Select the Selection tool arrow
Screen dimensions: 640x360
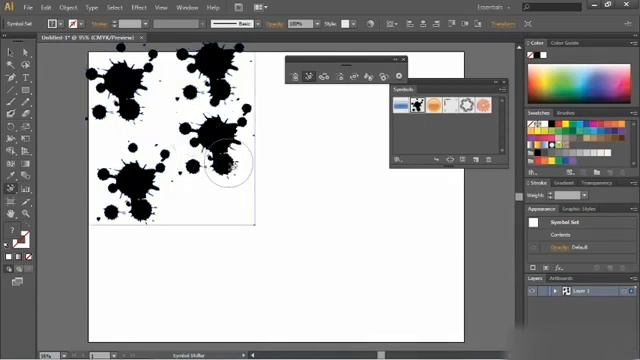11,52
